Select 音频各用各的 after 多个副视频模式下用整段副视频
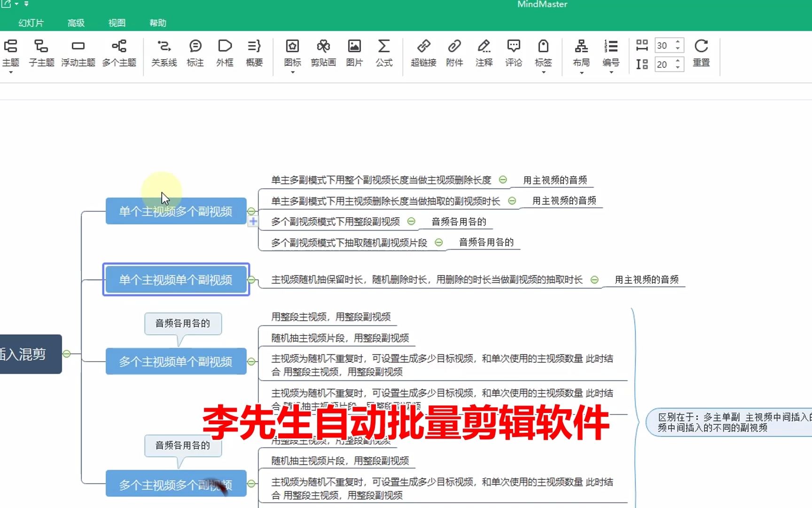Viewport: 812px width, 508px height. pyautogui.click(x=459, y=222)
